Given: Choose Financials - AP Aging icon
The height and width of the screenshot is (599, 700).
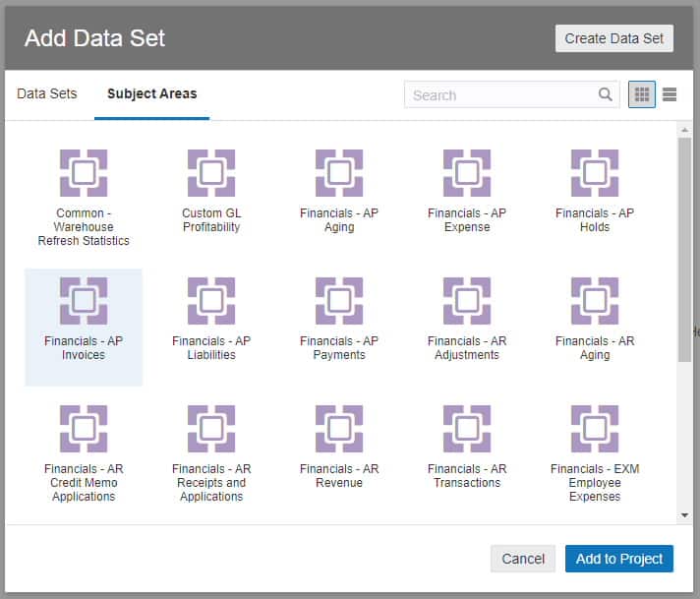Looking at the screenshot, I should coord(339,173).
